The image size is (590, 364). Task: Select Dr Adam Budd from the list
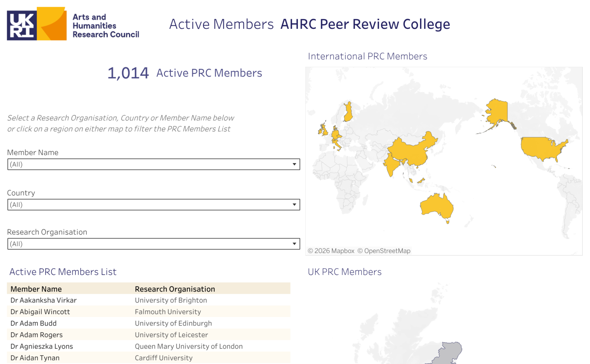(x=34, y=324)
